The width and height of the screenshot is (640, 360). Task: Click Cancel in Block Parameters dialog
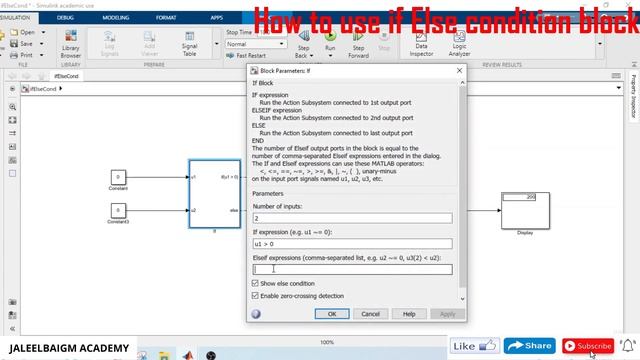coord(370,314)
